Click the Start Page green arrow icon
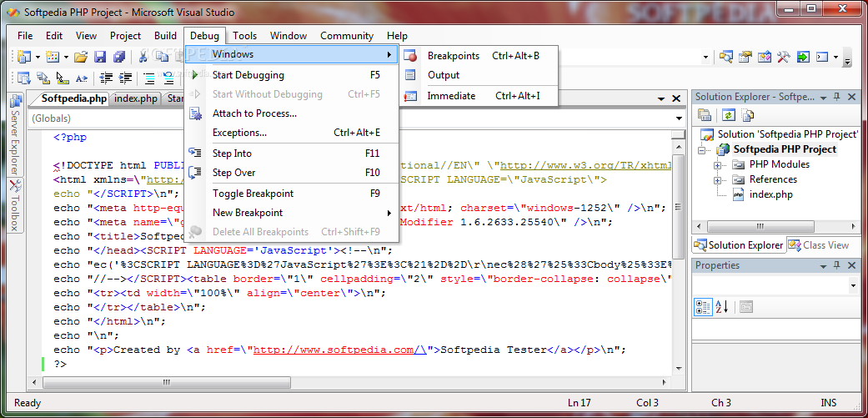This screenshot has width=868, height=418. pos(803,57)
